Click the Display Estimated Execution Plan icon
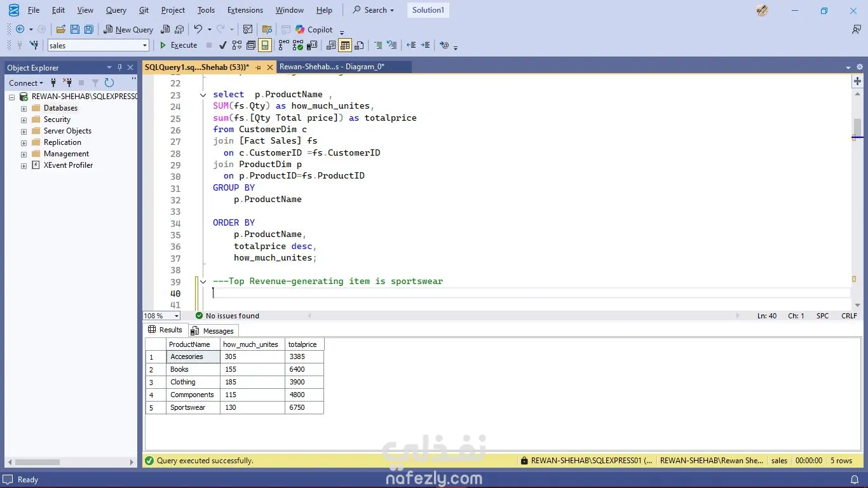This screenshot has width=868, height=488. pos(237,45)
